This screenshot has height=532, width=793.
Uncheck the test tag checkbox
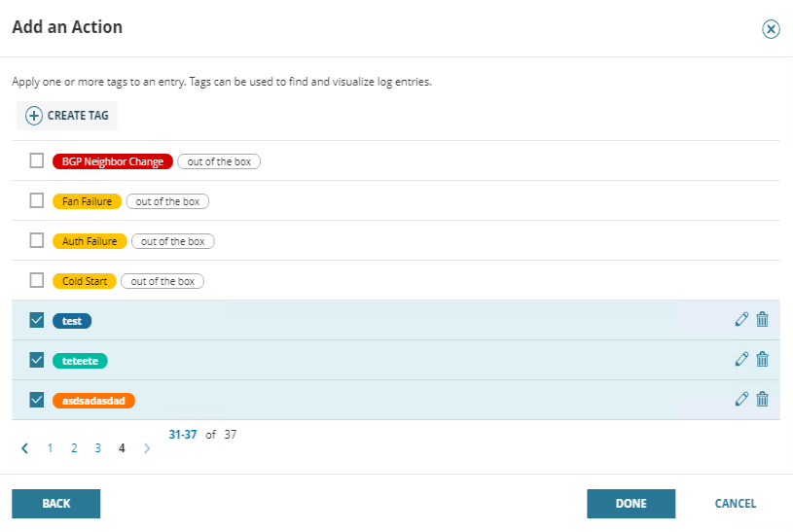click(x=37, y=320)
